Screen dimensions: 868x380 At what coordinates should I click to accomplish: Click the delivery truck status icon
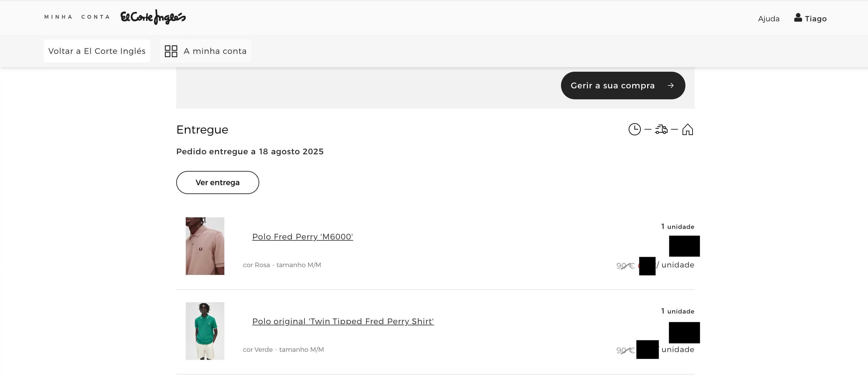point(661,129)
